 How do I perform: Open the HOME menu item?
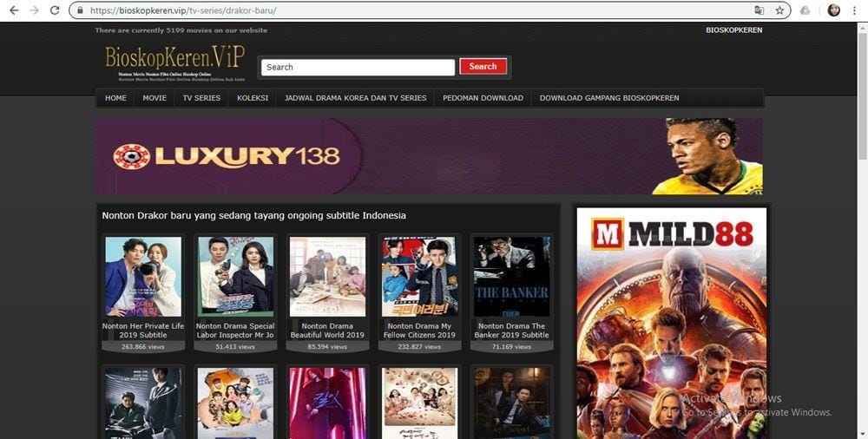[115, 98]
